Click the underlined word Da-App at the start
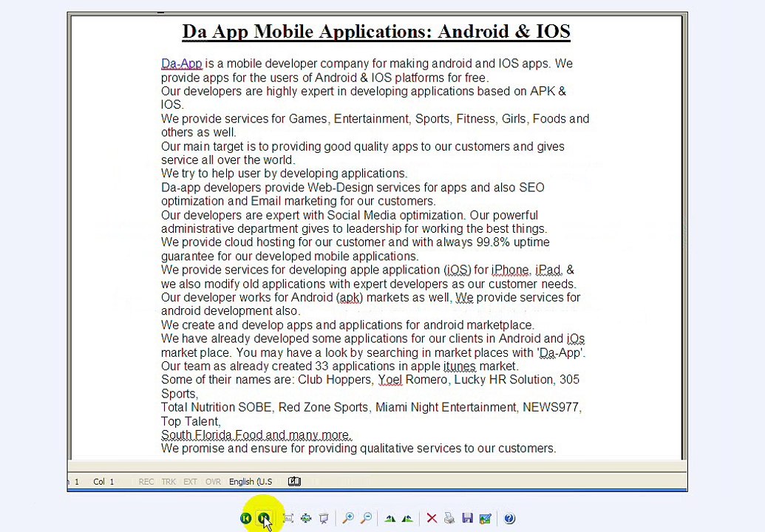This screenshot has width=765, height=532. (x=182, y=64)
